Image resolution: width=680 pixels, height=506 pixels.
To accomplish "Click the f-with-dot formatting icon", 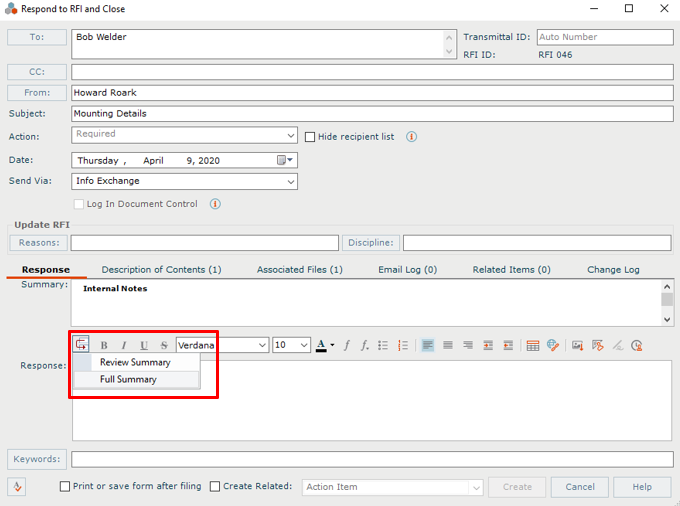I will pyautogui.click(x=365, y=345).
